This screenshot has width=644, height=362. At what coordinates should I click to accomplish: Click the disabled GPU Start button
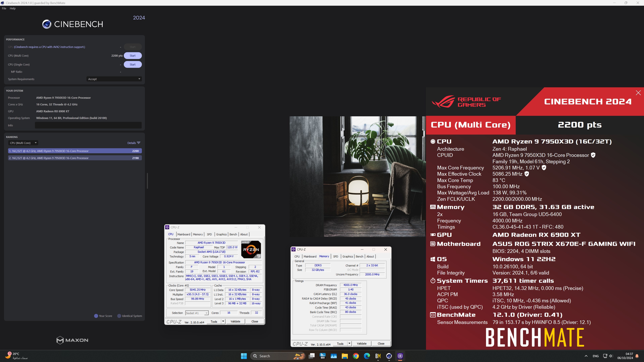point(132,47)
